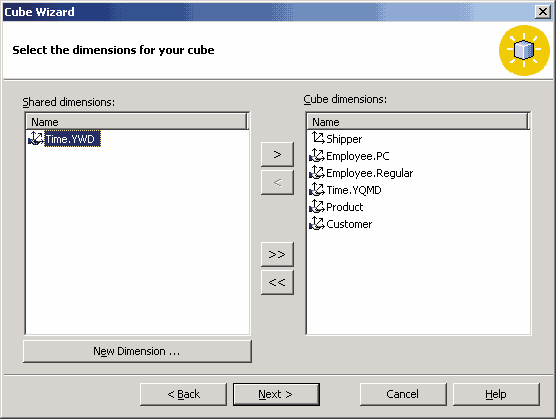Click the Shipper dimension icon
This screenshot has width=556, height=419.
click(318, 138)
